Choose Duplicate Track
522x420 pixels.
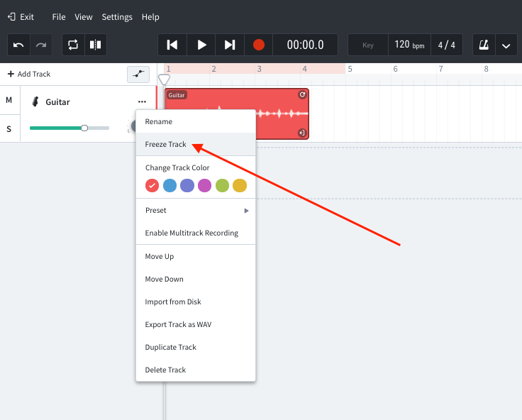196,347
